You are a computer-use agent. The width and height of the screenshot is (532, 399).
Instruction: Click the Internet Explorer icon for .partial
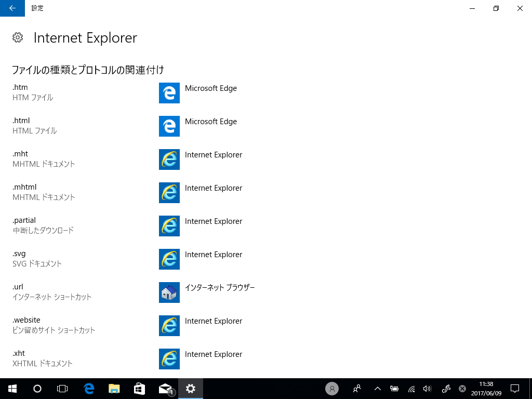[169, 226]
